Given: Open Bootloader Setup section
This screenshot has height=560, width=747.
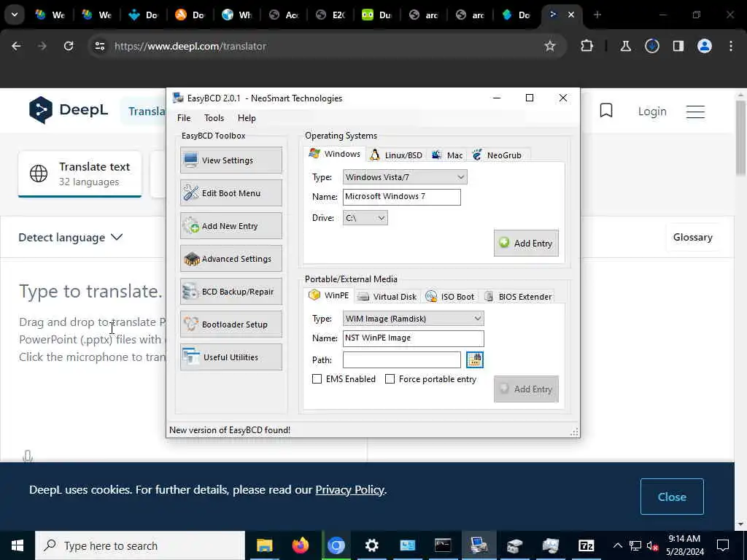Looking at the screenshot, I should [231, 324].
